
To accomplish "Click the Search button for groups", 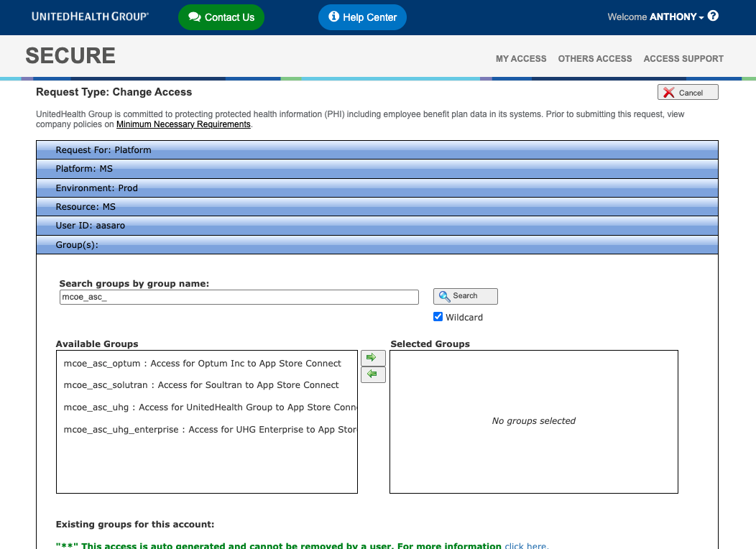I will tap(465, 296).
